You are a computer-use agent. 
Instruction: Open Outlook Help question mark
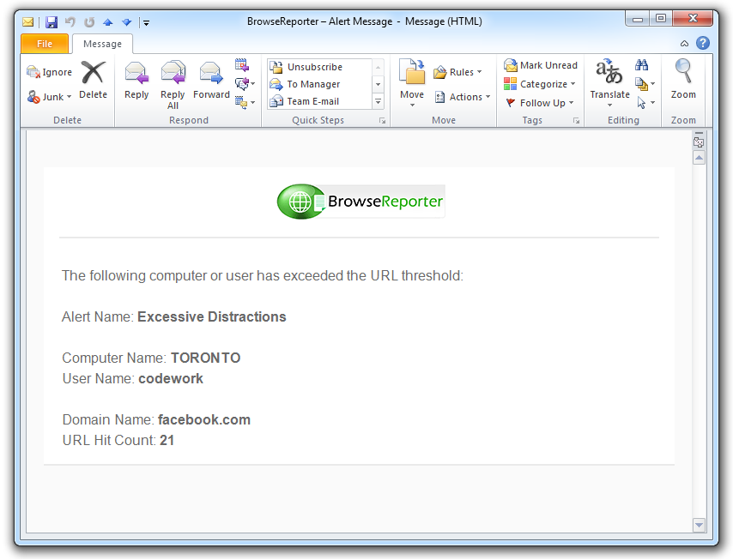point(703,43)
